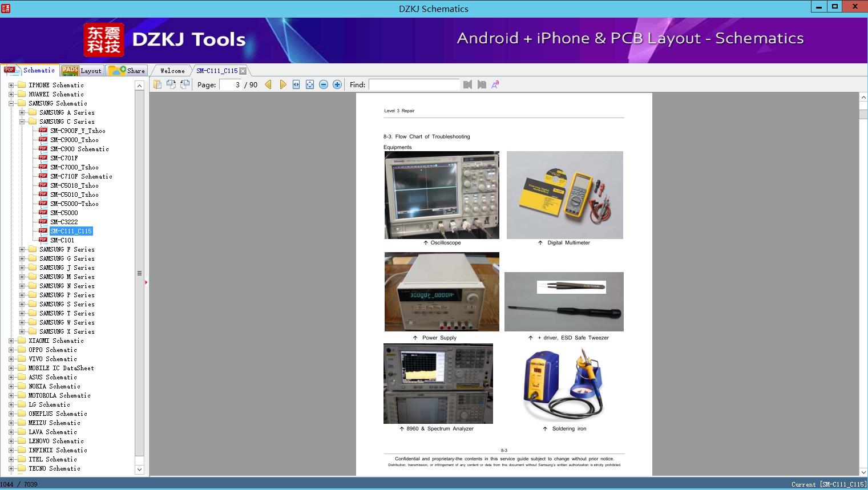Go to the next page arrow
868x490 pixels.
(x=282, y=84)
